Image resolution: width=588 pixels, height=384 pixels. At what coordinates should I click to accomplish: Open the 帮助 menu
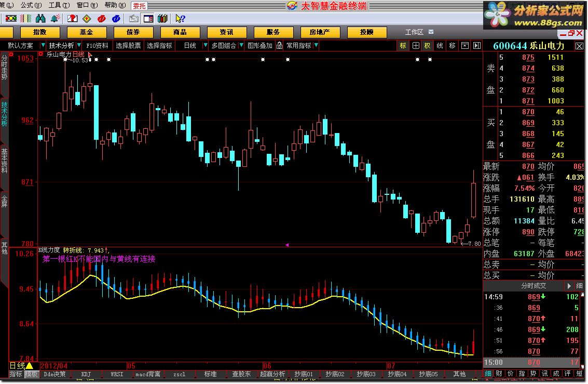(115, 5)
